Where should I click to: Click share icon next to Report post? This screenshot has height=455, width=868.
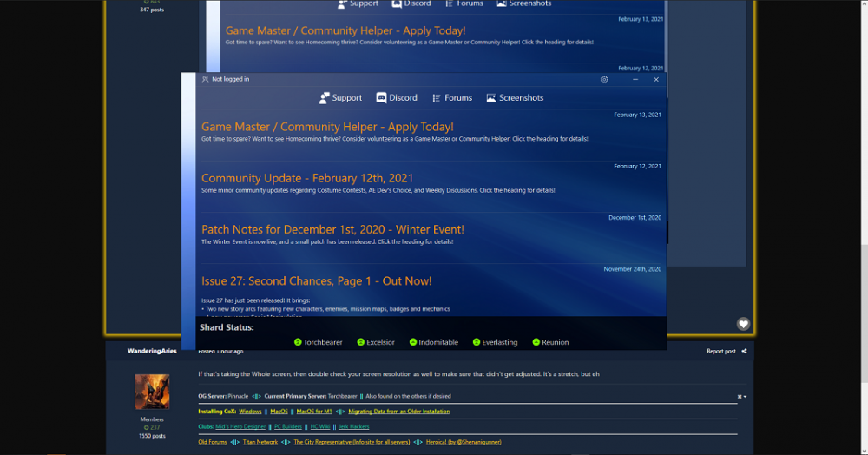(744, 351)
